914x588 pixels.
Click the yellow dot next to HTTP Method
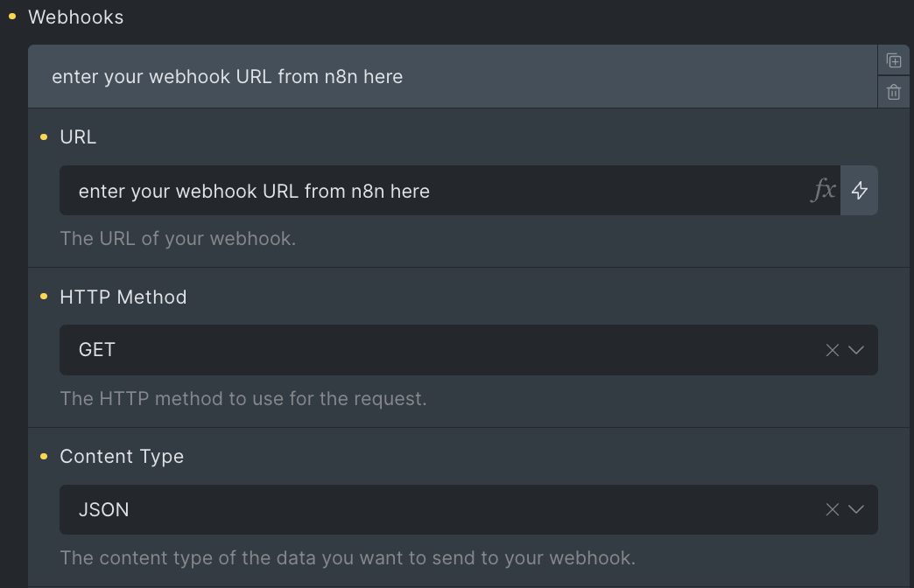[x=43, y=297]
